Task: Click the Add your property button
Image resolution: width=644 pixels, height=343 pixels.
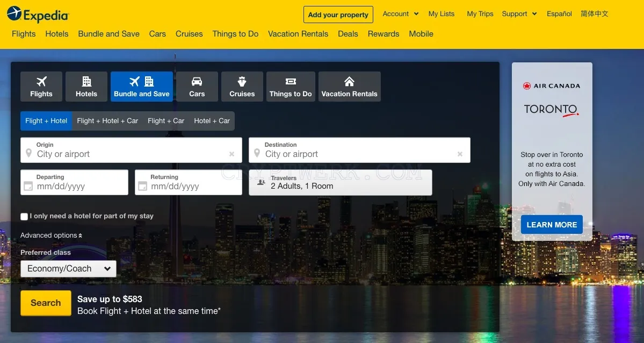Action: 338,15
